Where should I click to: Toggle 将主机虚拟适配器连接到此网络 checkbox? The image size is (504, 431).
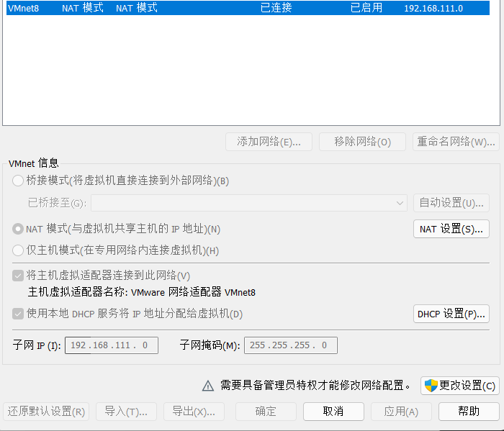(18, 276)
